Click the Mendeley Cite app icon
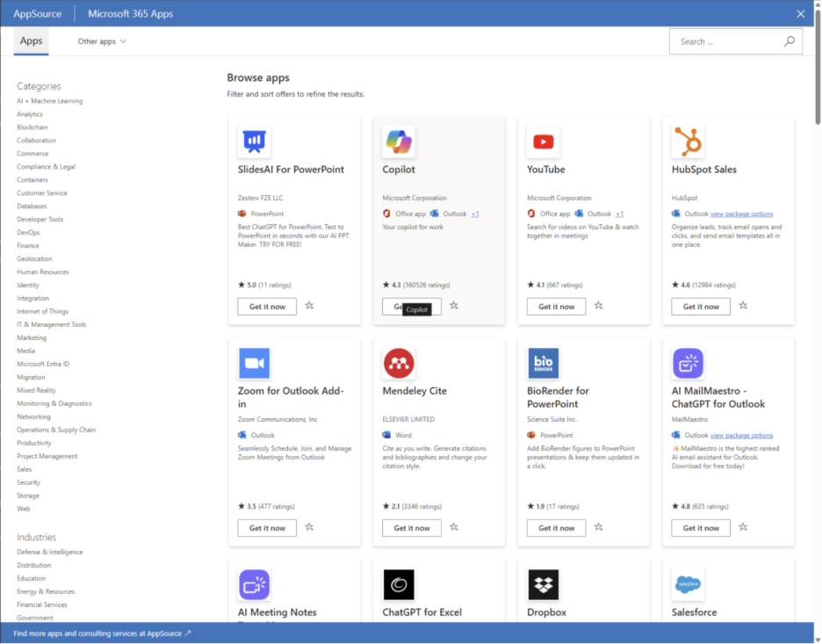This screenshot has height=644, width=822. (399, 363)
